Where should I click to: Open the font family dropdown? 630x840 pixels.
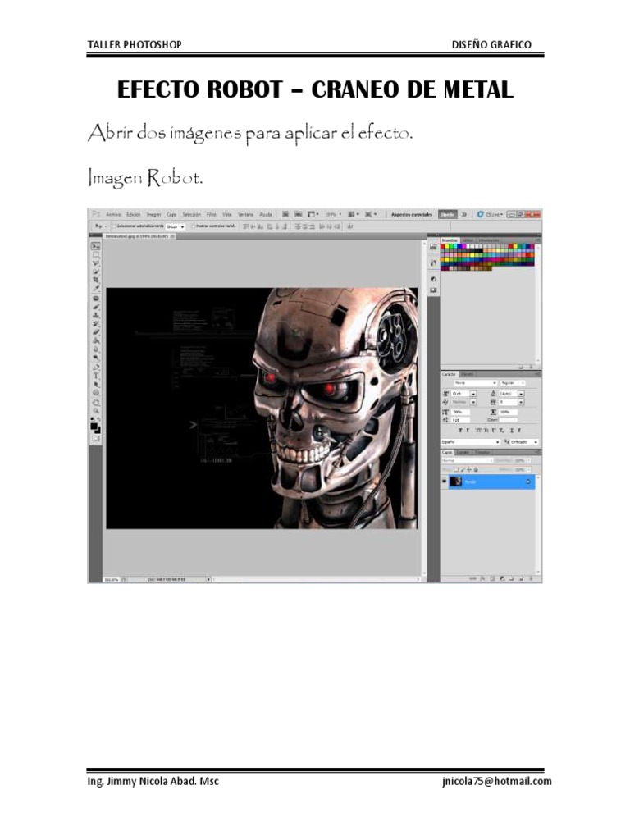(x=476, y=383)
